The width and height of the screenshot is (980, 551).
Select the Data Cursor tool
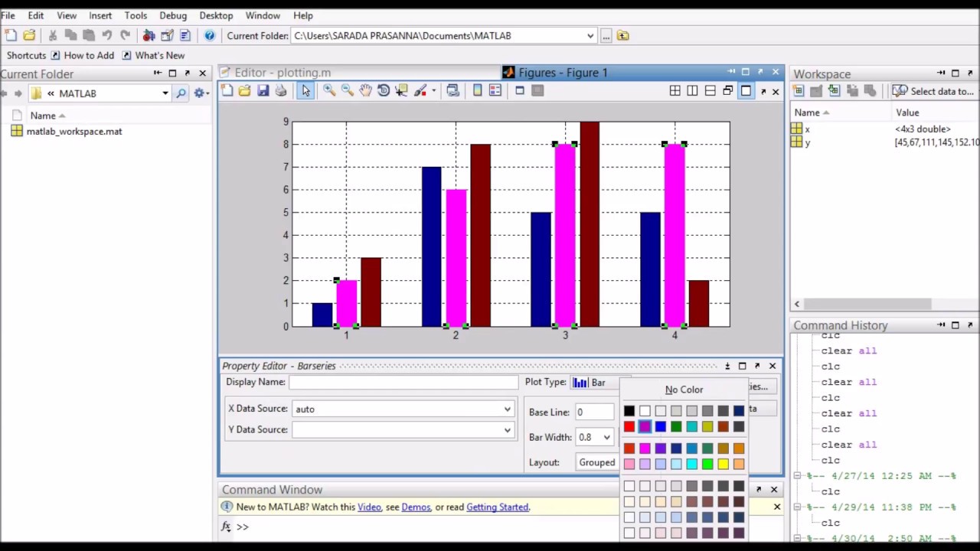pos(402,90)
